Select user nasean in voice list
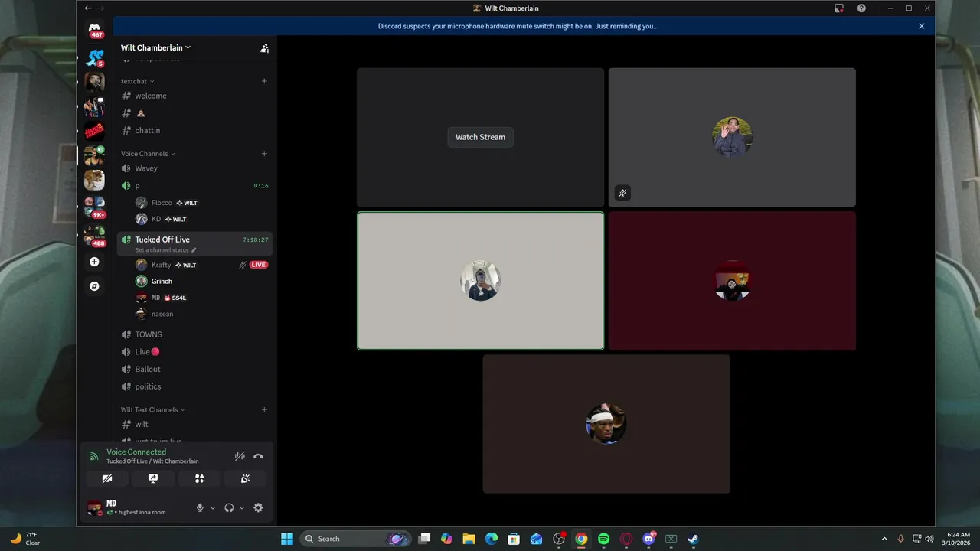The image size is (980, 551). (202, 314)
